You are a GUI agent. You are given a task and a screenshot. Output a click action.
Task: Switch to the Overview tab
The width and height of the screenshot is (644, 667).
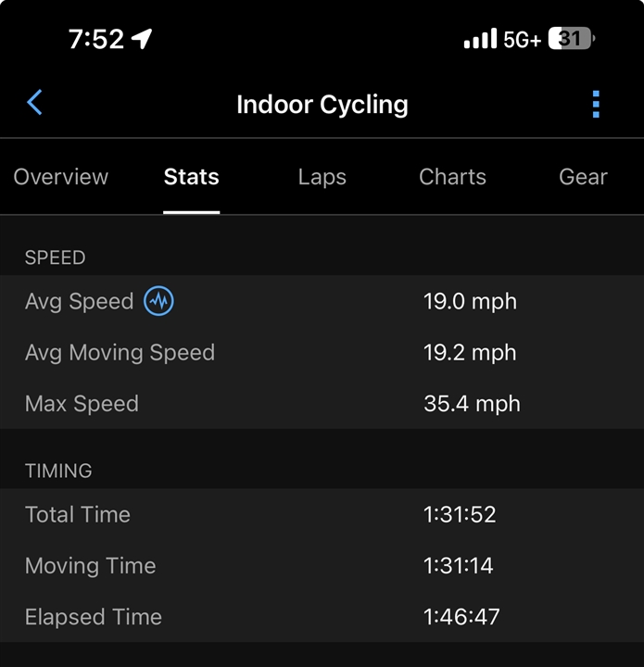coord(61,177)
